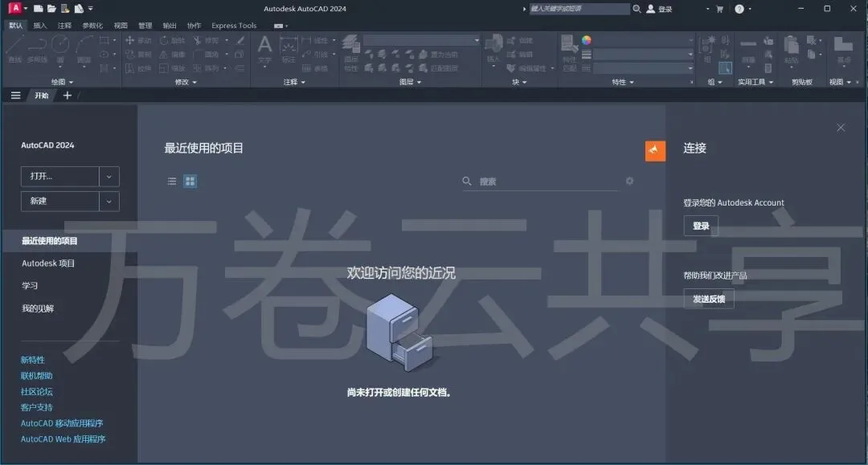Click the shopping cart icon in title bar

click(719, 9)
